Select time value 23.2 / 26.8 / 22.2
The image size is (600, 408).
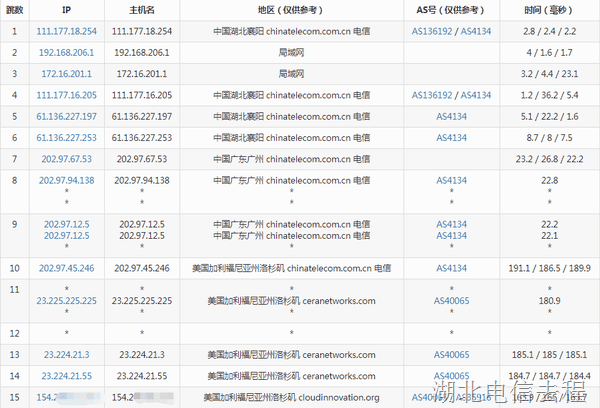549,159
